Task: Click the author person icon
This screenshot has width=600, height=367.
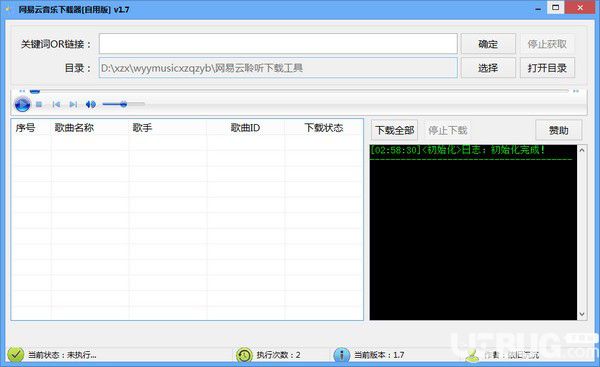Action: click(473, 355)
